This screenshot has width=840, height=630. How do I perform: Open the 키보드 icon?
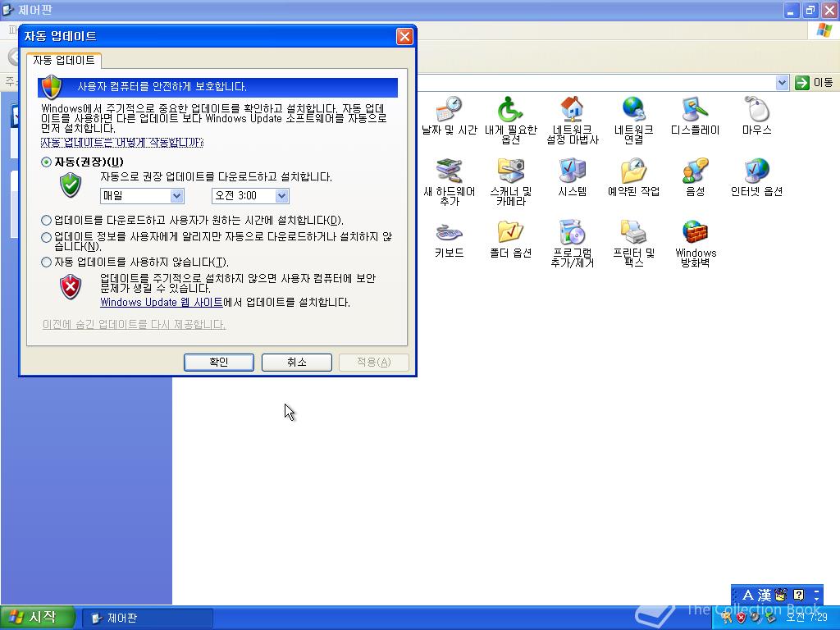click(x=449, y=239)
